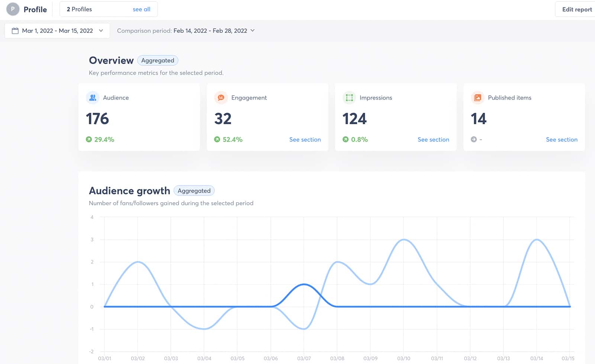Expand the Mar 1 - Mar 15 date range dropdown
The width and height of the screenshot is (595, 364).
[101, 31]
